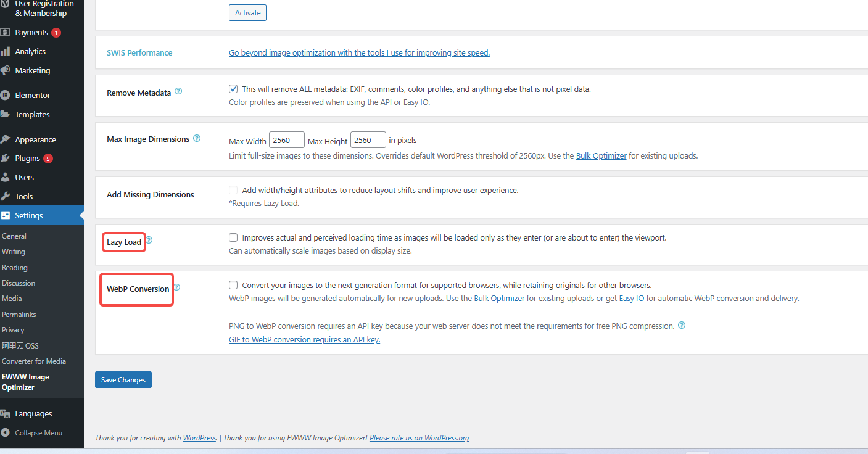Image resolution: width=868 pixels, height=454 pixels.
Task: Open Permalinks settings submenu item
Action: (19, 315)
